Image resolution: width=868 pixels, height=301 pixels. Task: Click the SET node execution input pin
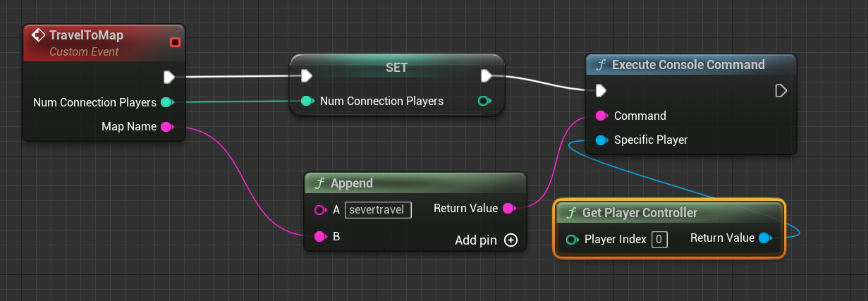coord(306,75)
